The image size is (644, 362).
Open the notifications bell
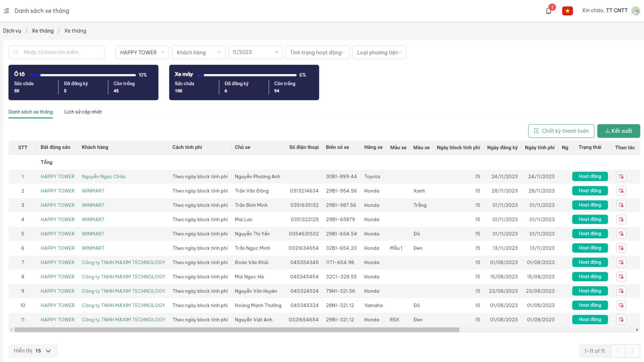[549, 11]
